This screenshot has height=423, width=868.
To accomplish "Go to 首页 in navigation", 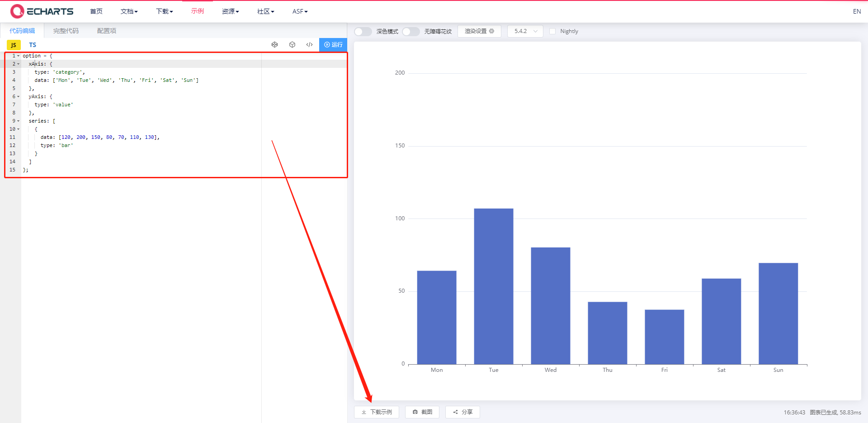I will (x=96, y=11).
